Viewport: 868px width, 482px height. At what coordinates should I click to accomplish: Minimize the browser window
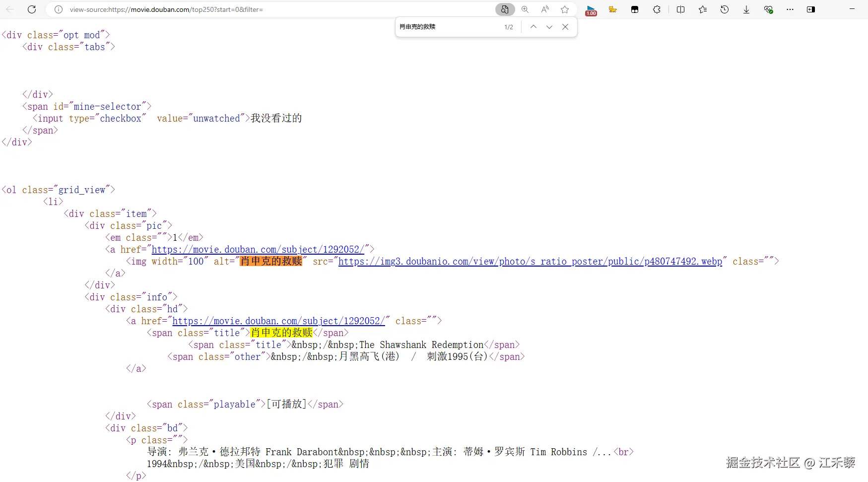tap(852, 9)
